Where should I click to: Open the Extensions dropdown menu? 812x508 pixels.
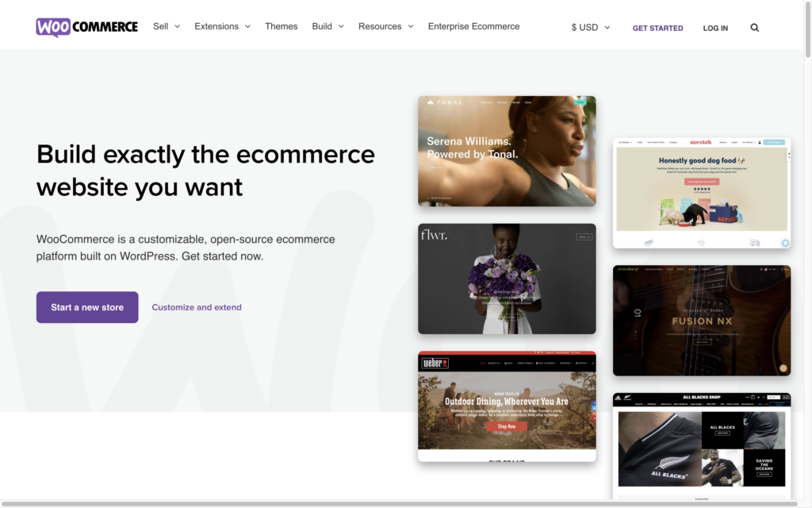222,26
